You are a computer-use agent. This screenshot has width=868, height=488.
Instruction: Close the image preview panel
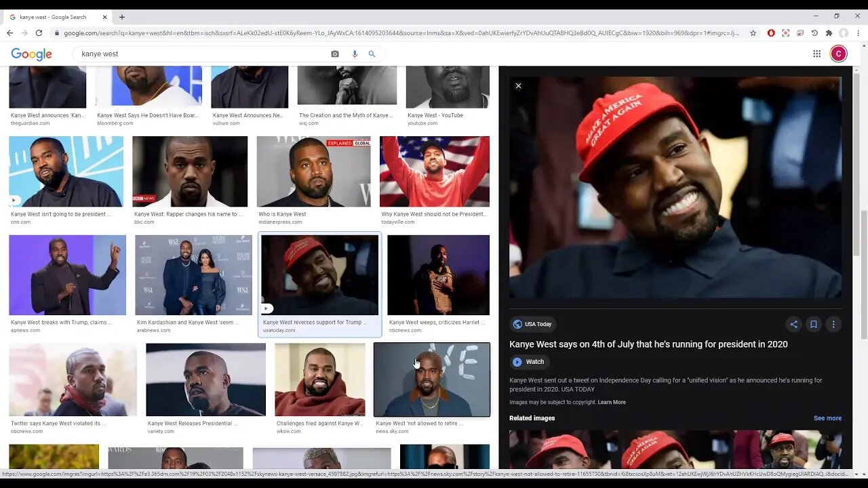[518, 86]
